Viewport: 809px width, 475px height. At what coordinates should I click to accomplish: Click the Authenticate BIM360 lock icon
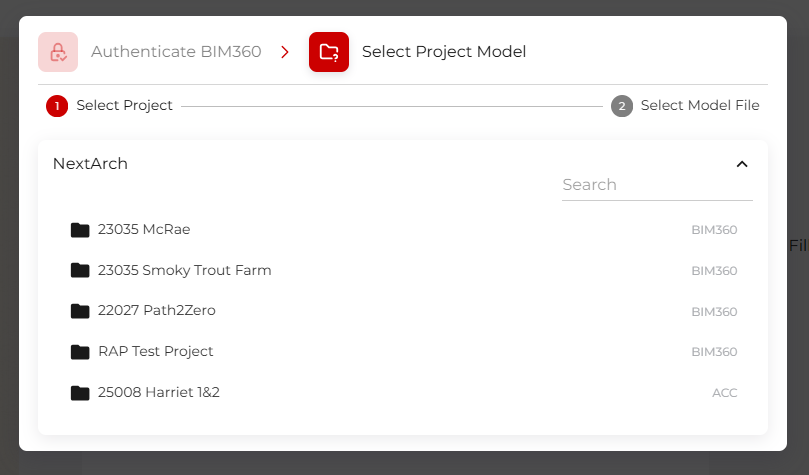tap(58, 52)
